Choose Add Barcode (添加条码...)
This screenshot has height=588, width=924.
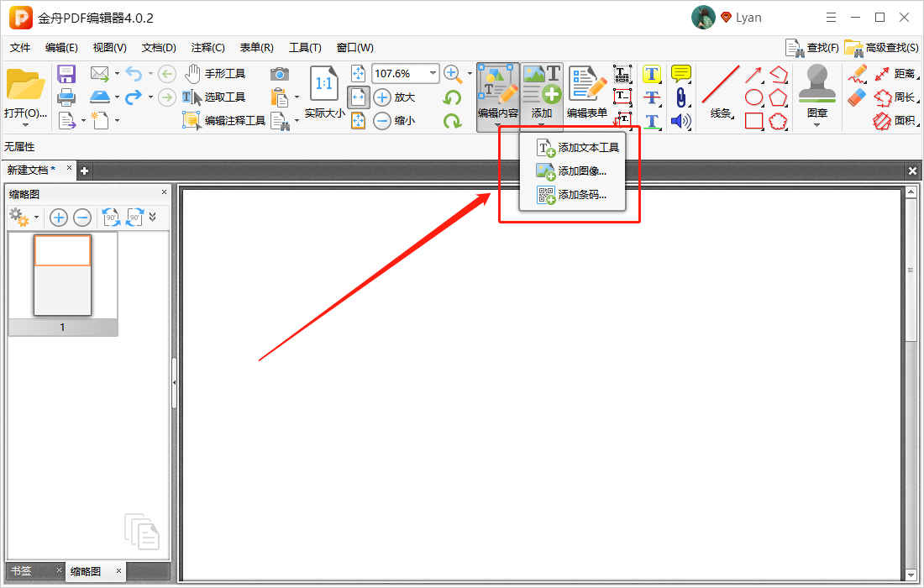click(571, 194)
